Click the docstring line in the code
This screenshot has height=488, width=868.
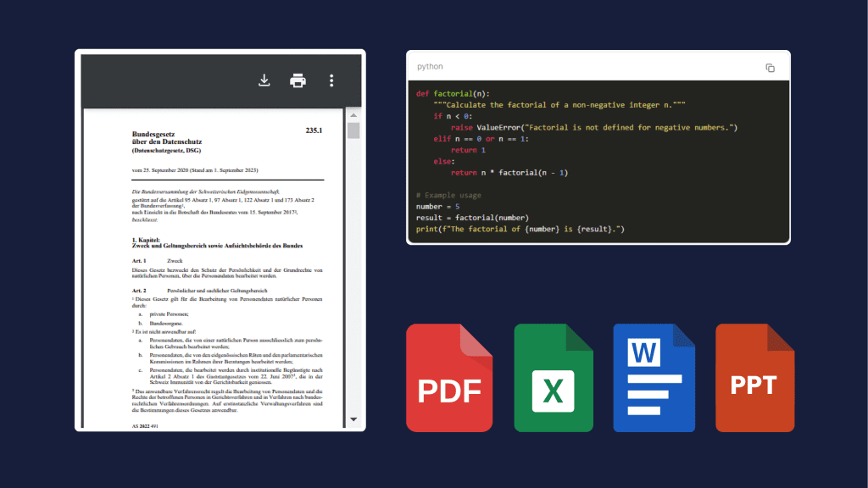tap(559, 105)
